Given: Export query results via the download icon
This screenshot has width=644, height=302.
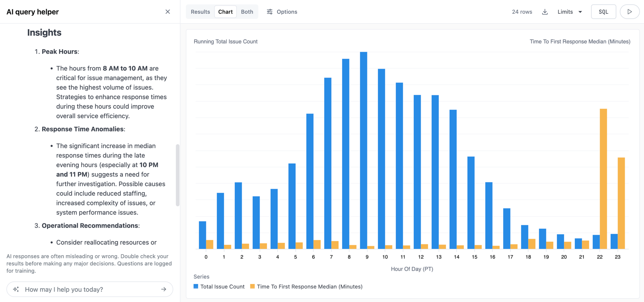Looking at the screenshot, I should click(544, 12).
